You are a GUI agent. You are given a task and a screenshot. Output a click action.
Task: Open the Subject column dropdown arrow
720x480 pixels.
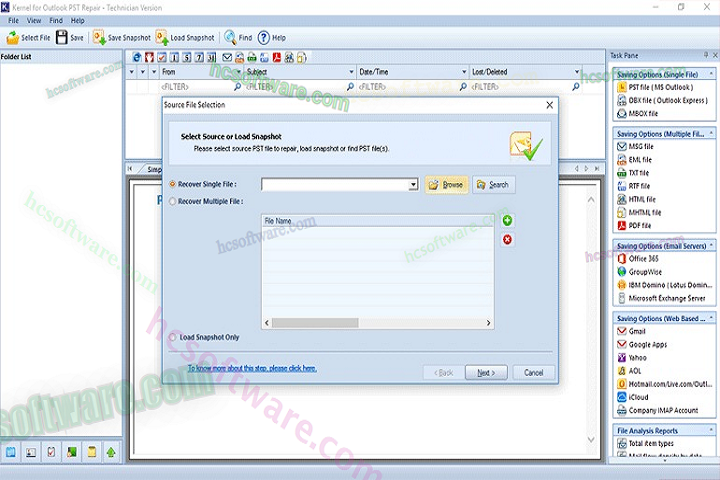pos(351,72)
